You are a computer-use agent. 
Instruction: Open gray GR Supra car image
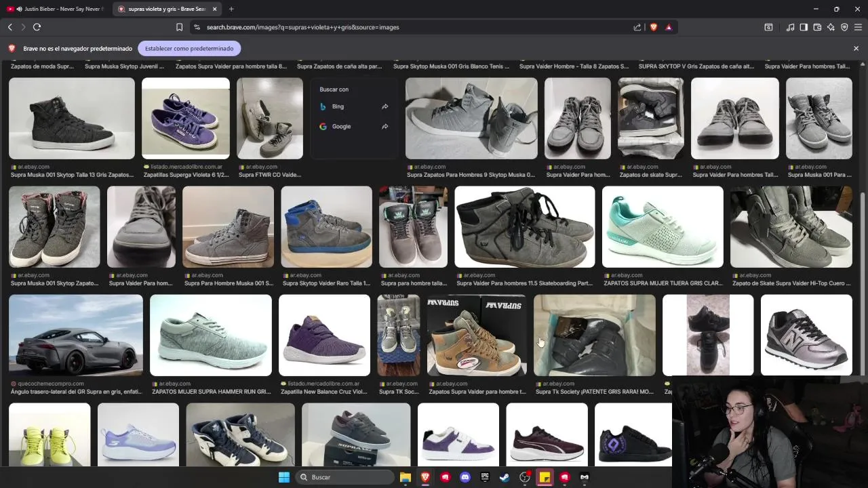[x=76, y=335]
